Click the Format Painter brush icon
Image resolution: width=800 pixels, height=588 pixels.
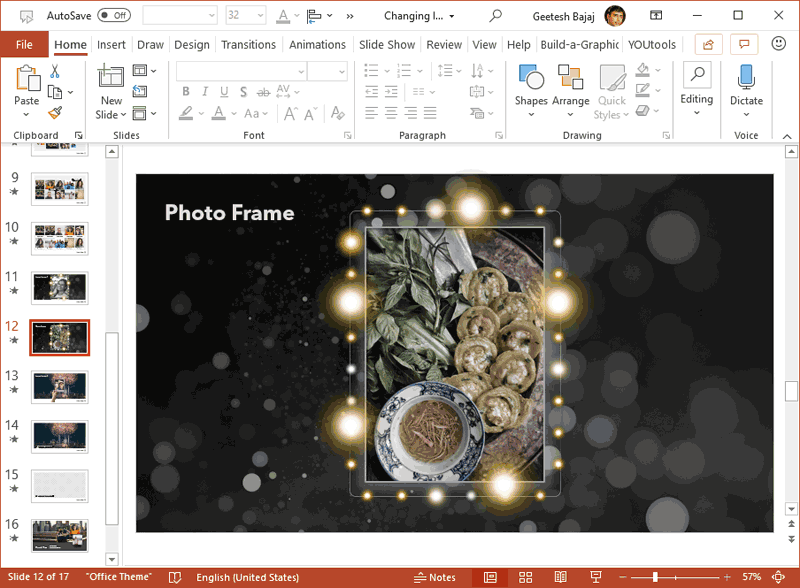pos(55,113)
